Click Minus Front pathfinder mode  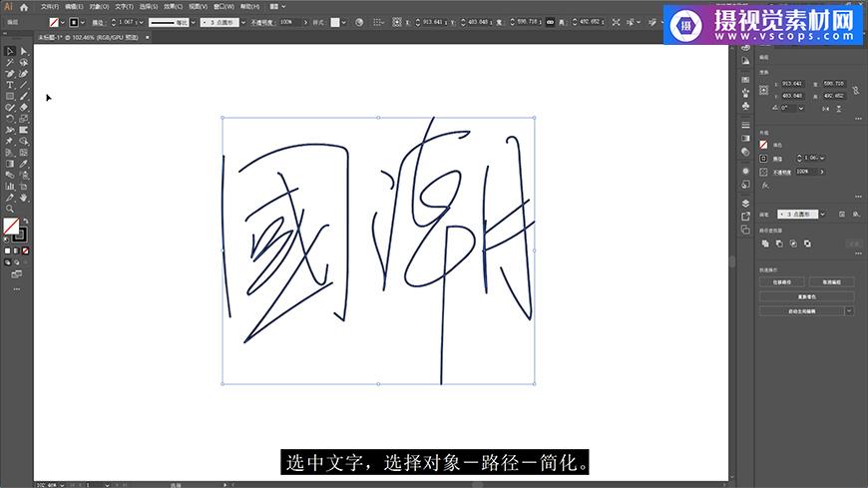pos(779,244)
